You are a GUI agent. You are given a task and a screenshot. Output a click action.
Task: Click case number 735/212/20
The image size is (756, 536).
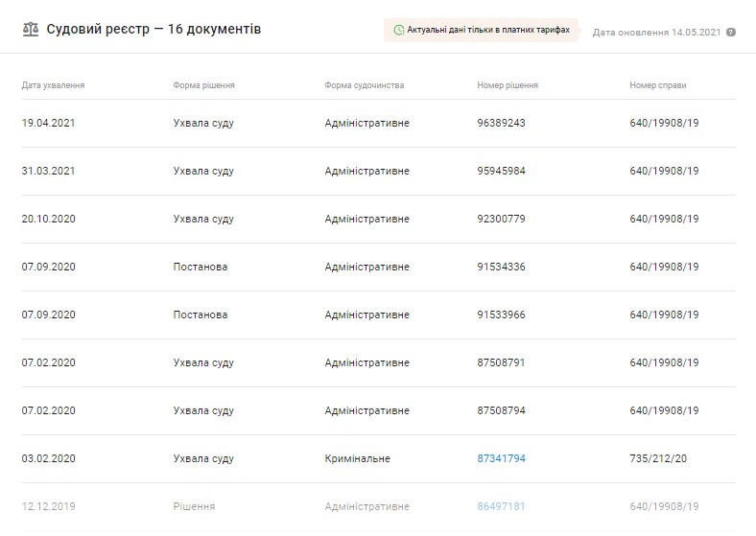coord(658,458)
